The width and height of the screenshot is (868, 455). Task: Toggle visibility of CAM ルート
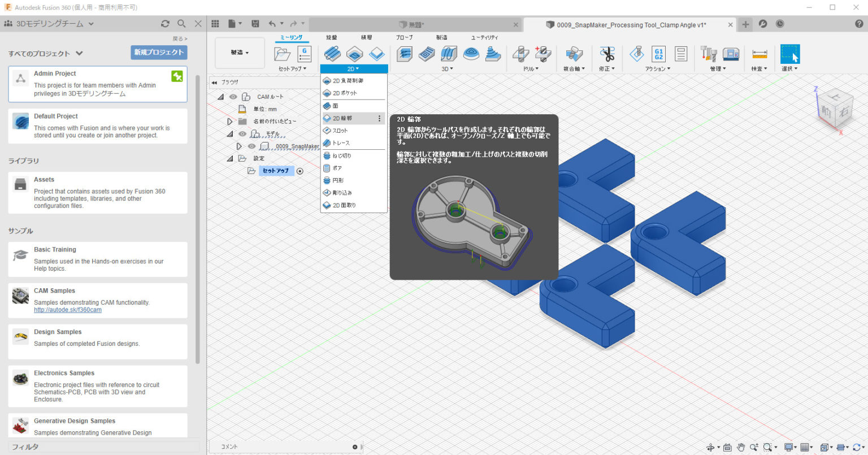(x=232, y=97)
